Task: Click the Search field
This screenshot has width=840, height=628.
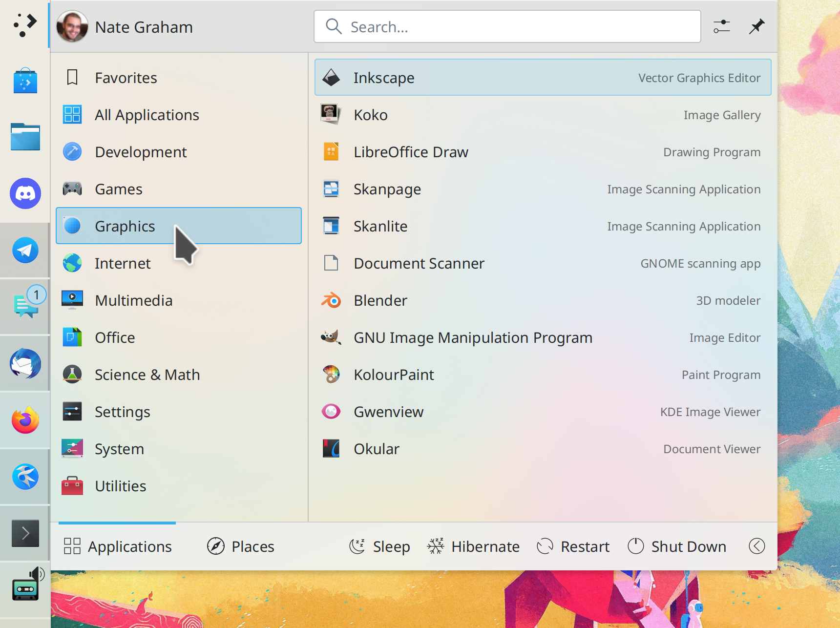Action: pos(506,26)
